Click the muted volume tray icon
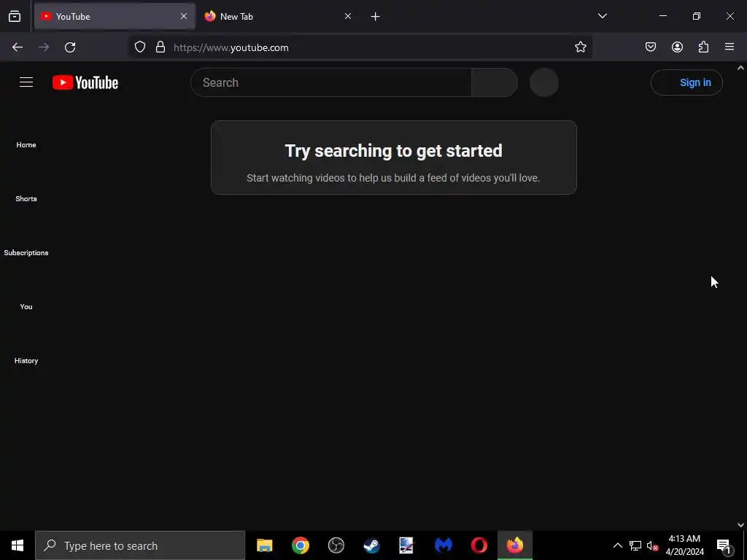Viewport: 747px width, 560px height. (652, 545)
